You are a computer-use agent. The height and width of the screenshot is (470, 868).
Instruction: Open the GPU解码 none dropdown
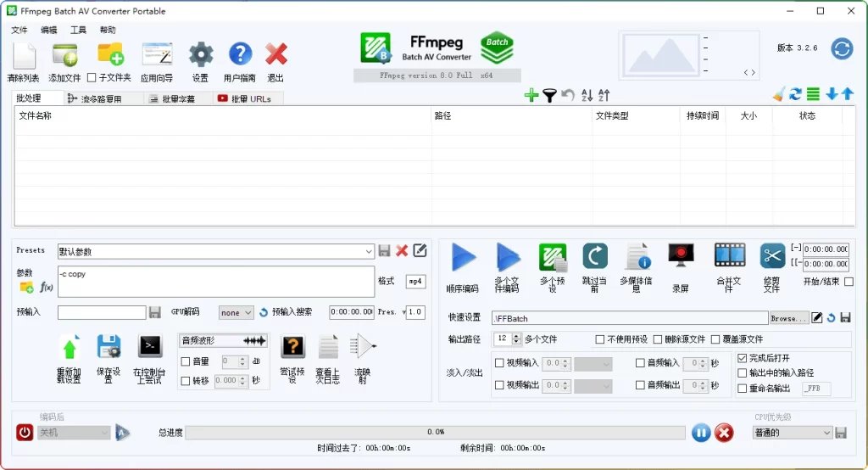coord(236,312)
